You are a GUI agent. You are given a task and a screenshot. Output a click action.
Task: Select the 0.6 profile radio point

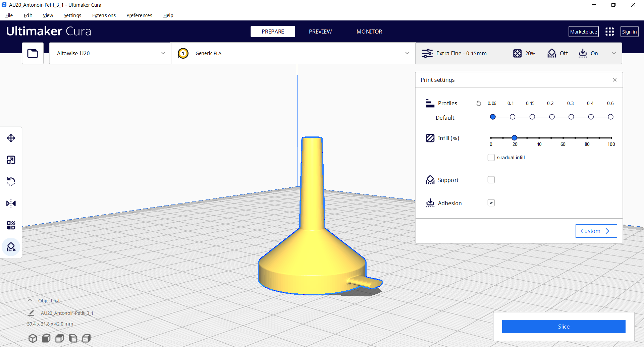click(610, 117)
